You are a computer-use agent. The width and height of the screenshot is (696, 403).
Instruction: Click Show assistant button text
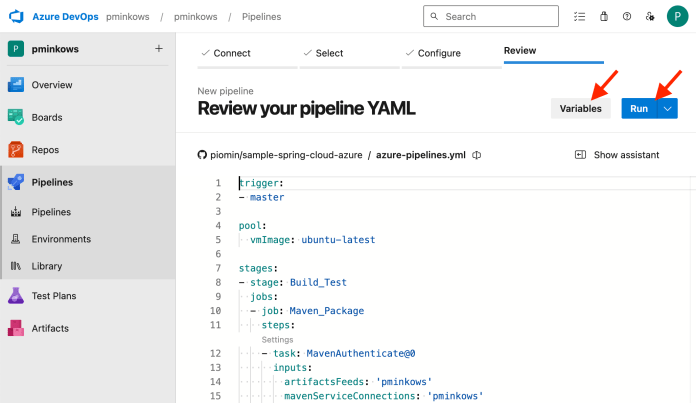pos(626,155)
